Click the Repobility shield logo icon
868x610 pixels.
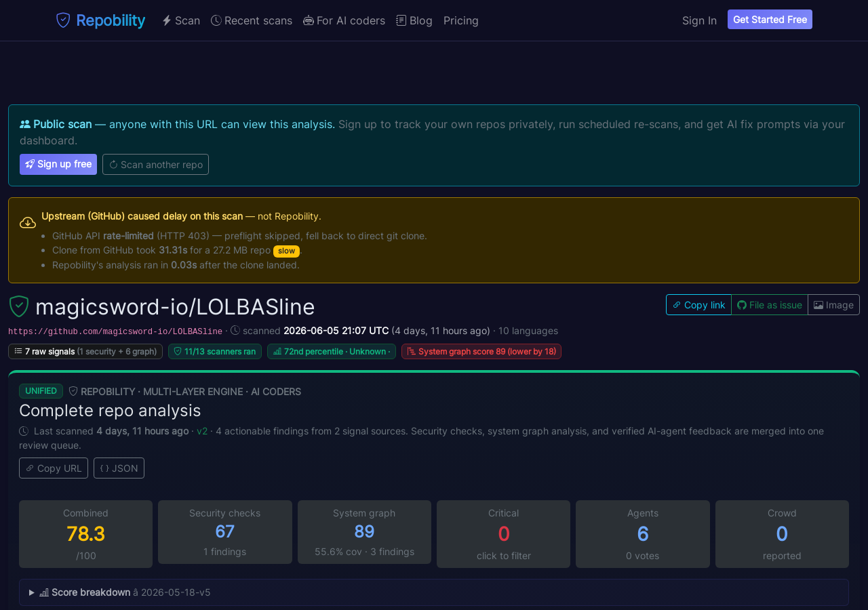click(x=63, y=20)
